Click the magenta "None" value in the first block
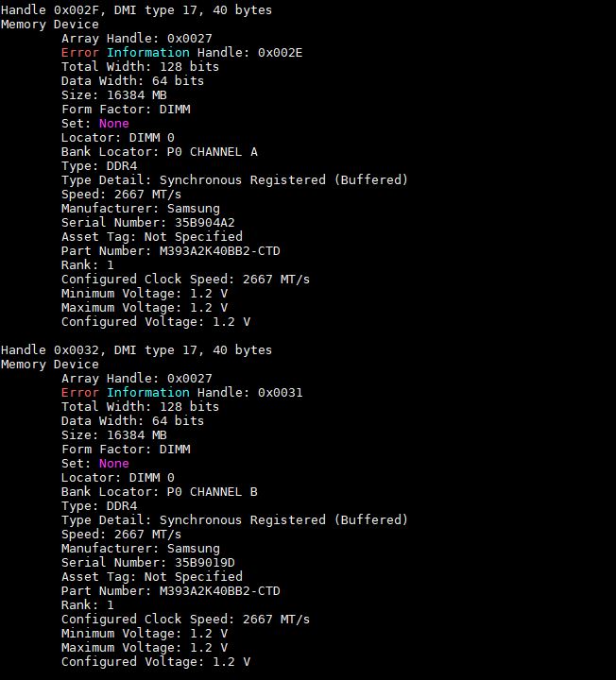Screen dimensions: 616x680 pyautogui.click(x=113, y=124)
